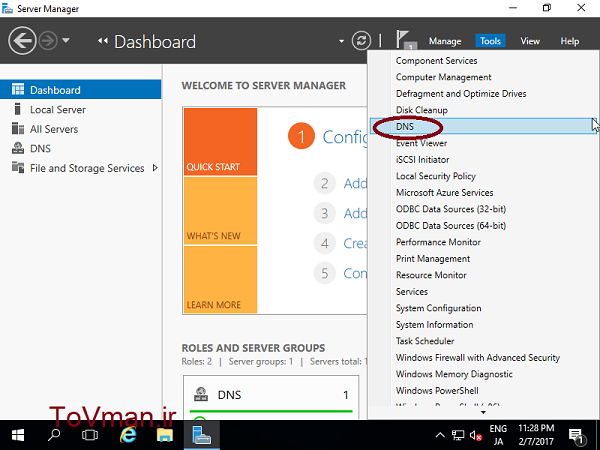This screenshot has height=450, width=600.
Task: Open the Windows Start button
Action: [18, 435]
